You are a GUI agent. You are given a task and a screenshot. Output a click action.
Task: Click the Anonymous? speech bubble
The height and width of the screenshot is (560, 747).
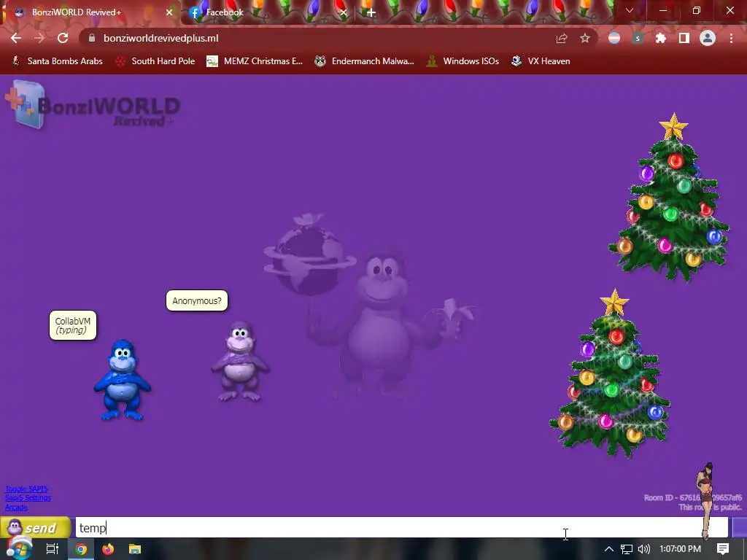coord(197,301)
